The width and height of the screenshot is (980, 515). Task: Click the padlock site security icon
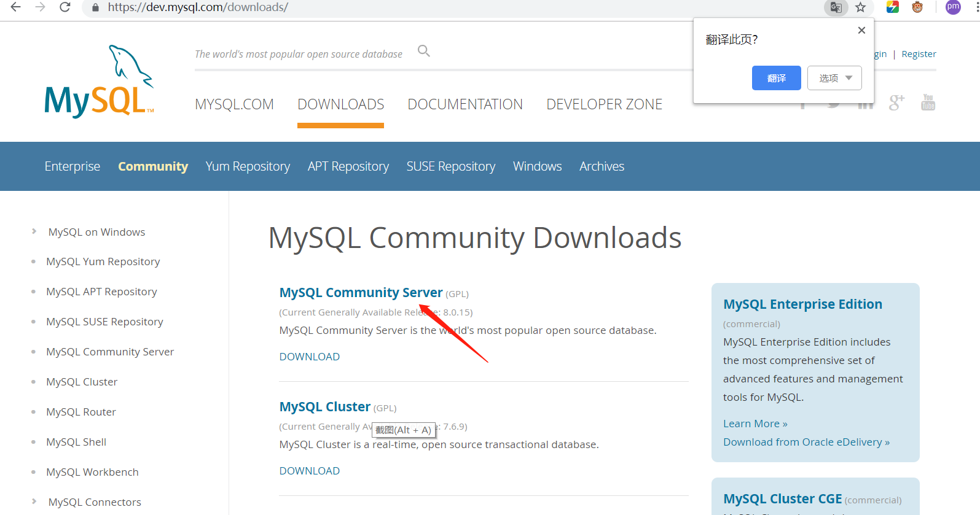click(95, 7)
